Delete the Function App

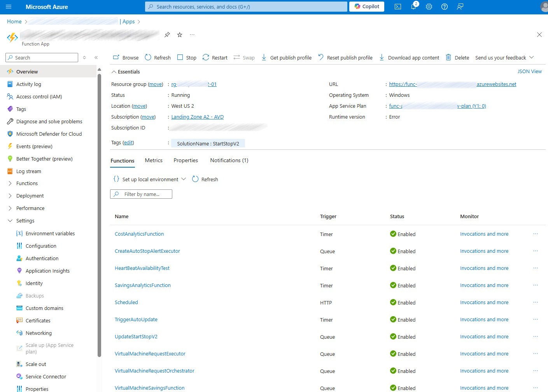click(x=457, y=58)
